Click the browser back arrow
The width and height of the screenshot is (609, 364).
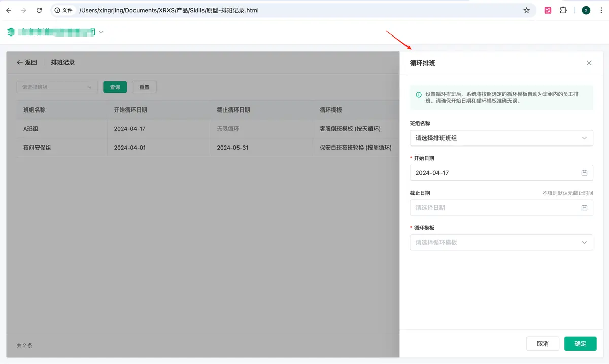coord(9,10)
